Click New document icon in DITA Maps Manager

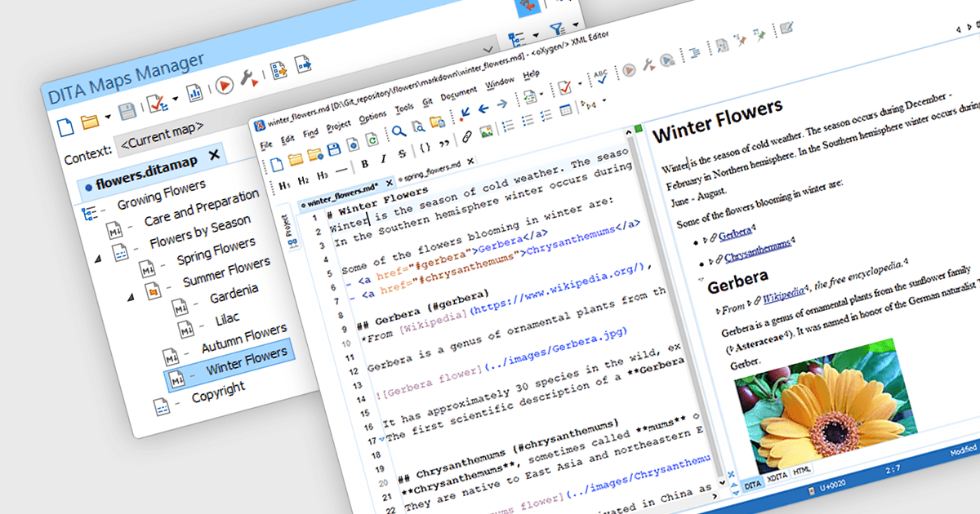[x=66, y=126]
